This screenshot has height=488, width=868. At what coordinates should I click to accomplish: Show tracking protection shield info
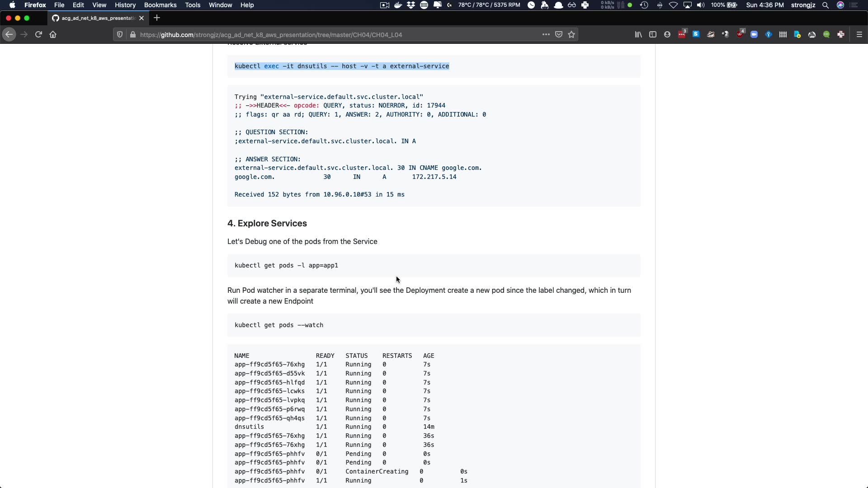[120, 34]
